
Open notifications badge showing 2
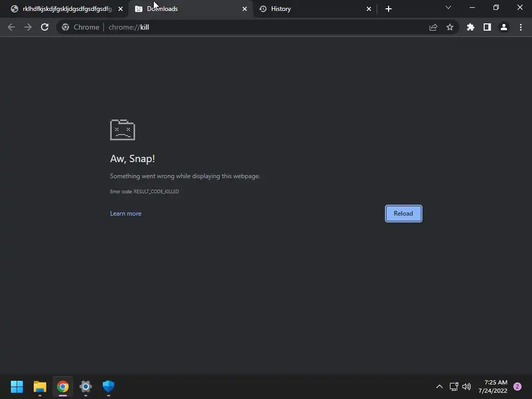(x=517, y=387)
